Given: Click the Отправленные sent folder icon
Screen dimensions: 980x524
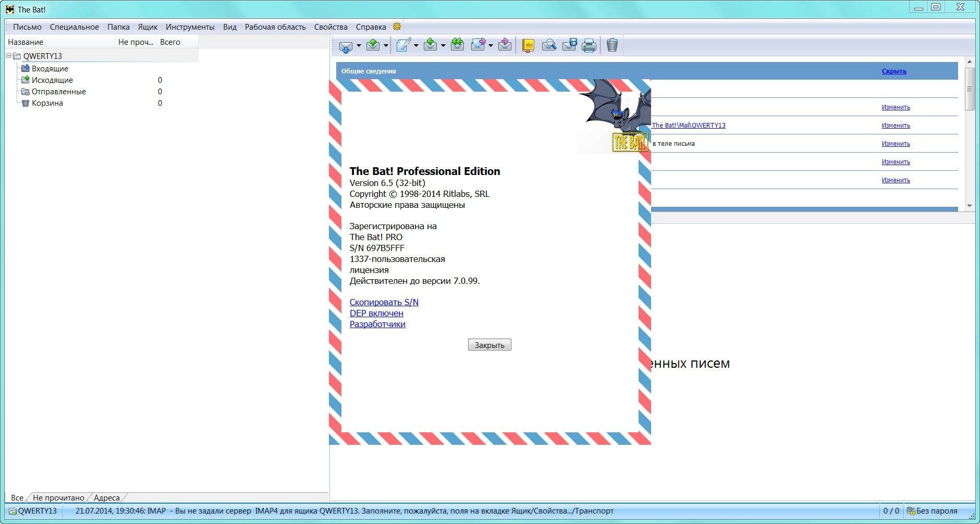Looking at the screenshot, I should tap(25, 91).
